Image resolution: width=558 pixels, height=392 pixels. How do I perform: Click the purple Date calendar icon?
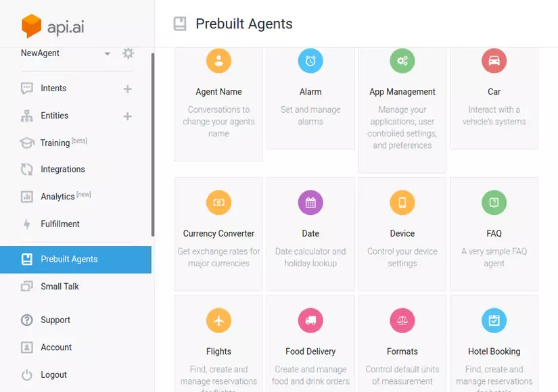310,202
